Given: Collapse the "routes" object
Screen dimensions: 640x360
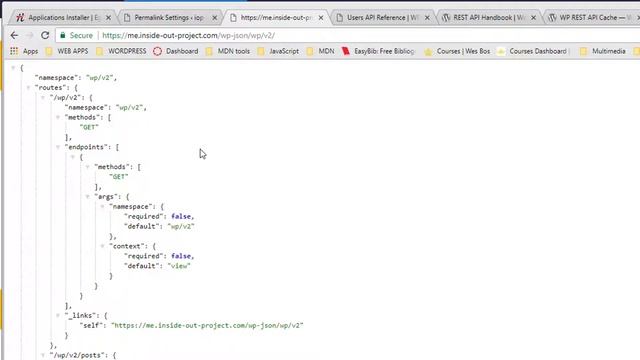Looking at the screenshot, I should click(28, 87).
